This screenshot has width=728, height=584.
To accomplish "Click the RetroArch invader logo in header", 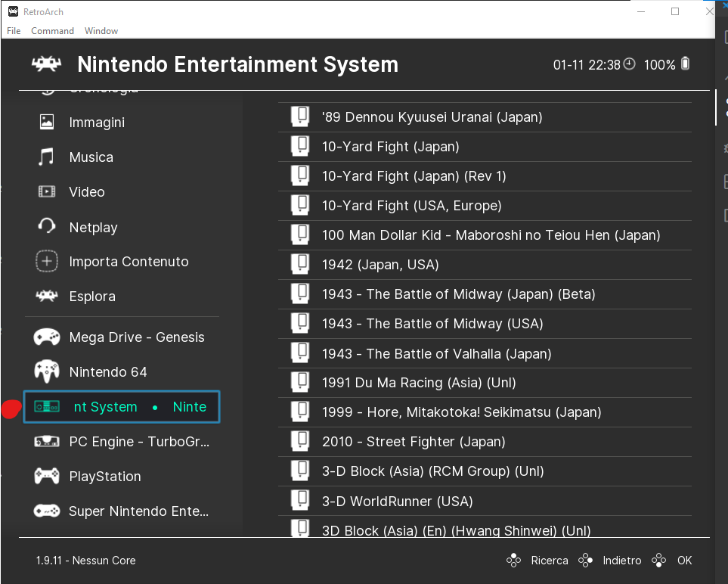I will (x=46, y=64).
